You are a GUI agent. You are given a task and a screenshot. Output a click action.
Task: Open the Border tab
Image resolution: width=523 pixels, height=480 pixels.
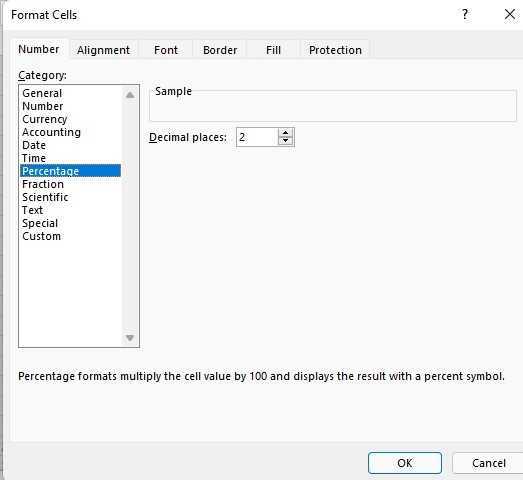click(220, 50)
